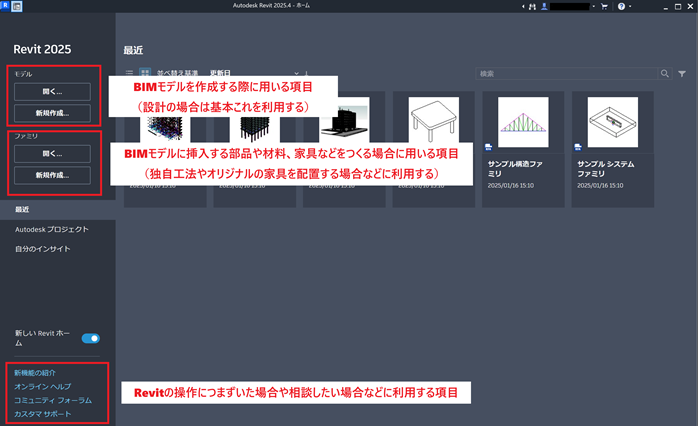698x426 pixels.
Task: Toggle the 新しい Revit ホーム switch
Action: (x=90, y=338)
